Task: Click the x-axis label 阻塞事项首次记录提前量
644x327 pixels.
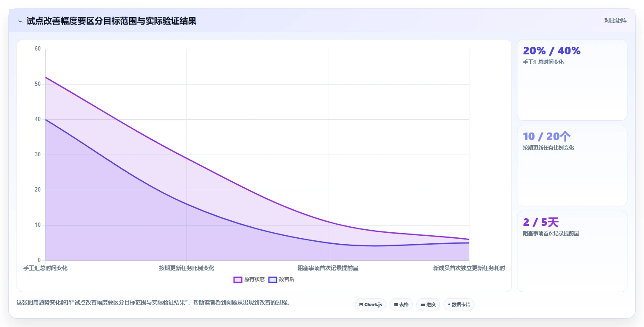Action: click(x=328, y=268)
